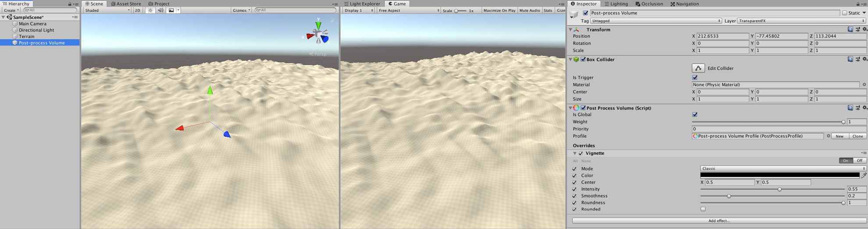Click the Edit Collider icon button

point(698,68)
